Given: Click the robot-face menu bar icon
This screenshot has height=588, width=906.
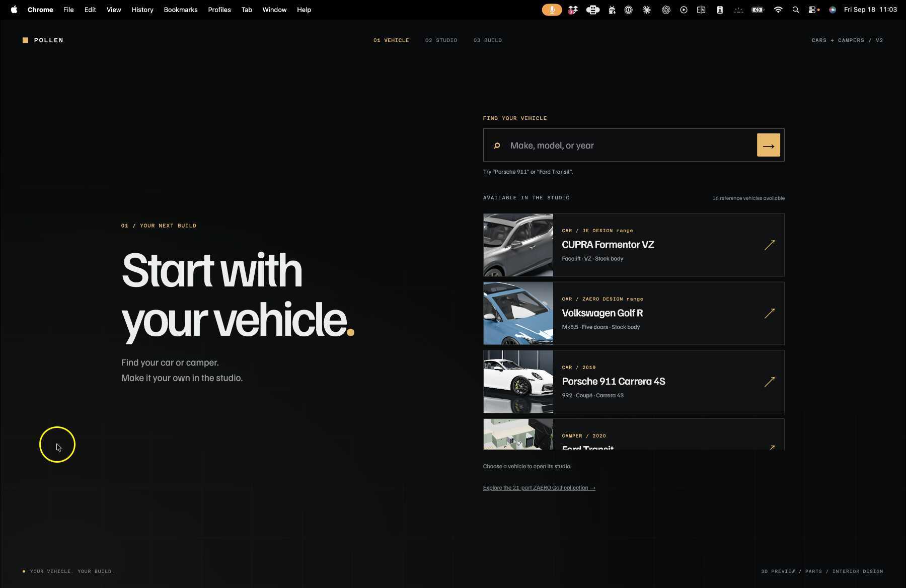Looking at the screenshot, I should pyautogui.click(x=593, y=10).
